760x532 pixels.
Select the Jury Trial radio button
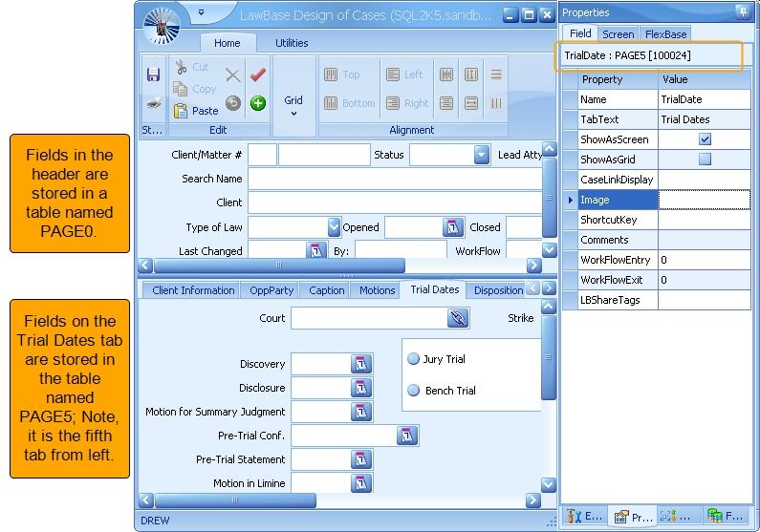tap(413, 359)
